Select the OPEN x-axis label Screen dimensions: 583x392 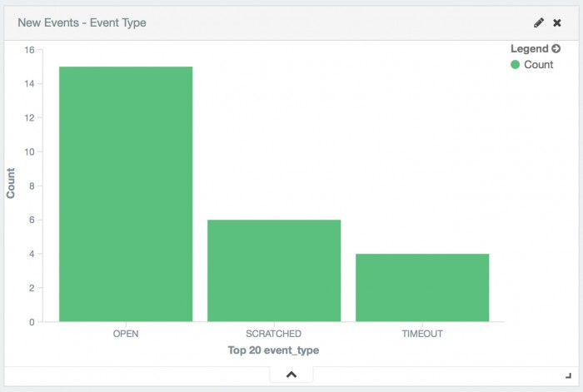[126, 334]
